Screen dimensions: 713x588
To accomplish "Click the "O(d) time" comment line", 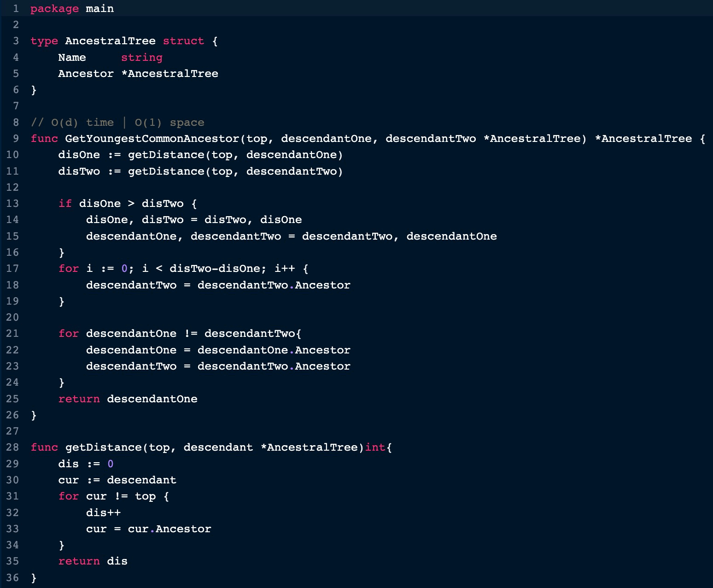I will tap(117, 123).
